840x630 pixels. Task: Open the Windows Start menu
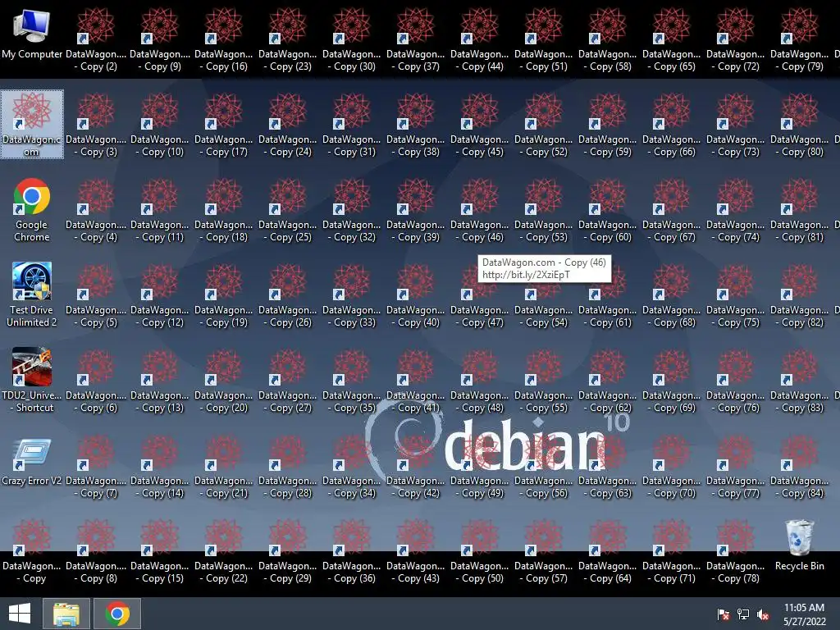pos(20,614)
